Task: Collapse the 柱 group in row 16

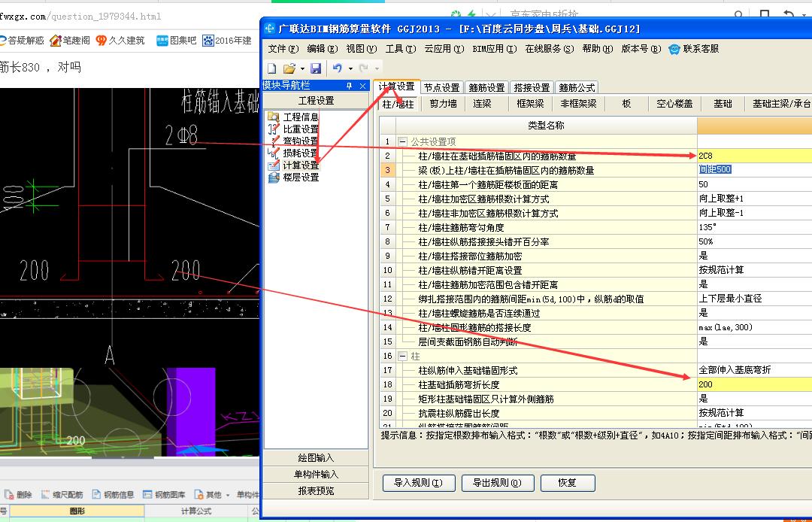Action: (x=402, y=357)
